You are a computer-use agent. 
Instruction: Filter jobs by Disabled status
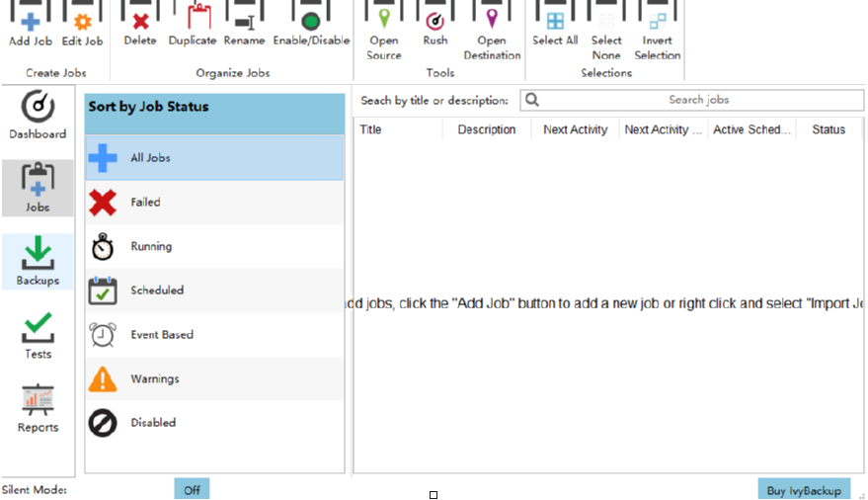[x=214, y=423]
